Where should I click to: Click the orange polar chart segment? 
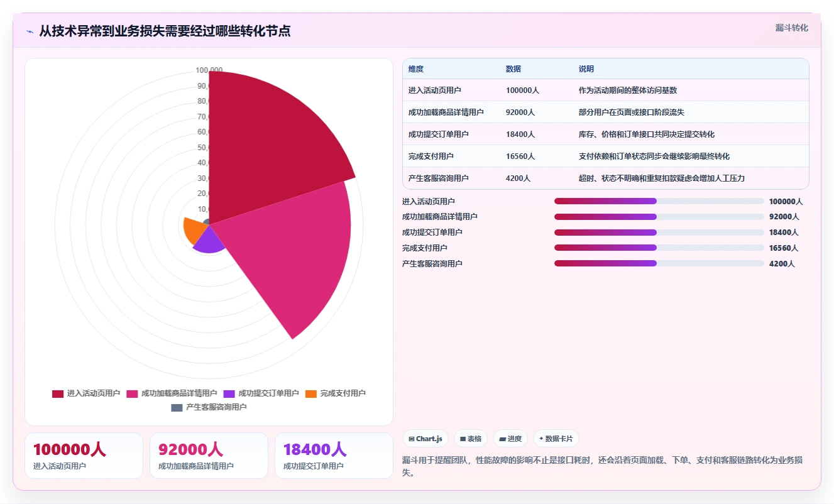(194, 230)
